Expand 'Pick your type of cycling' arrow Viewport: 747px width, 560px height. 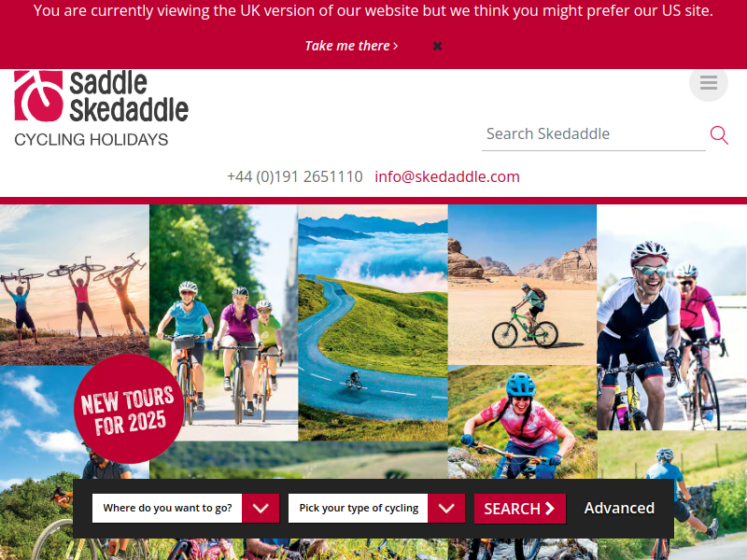point(446,508)
